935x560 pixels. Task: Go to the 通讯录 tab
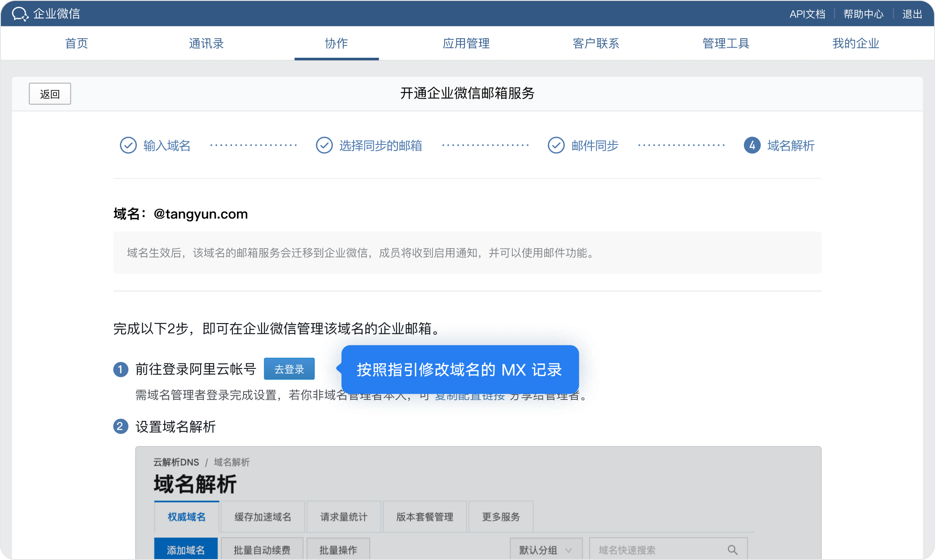pos(206,44)
